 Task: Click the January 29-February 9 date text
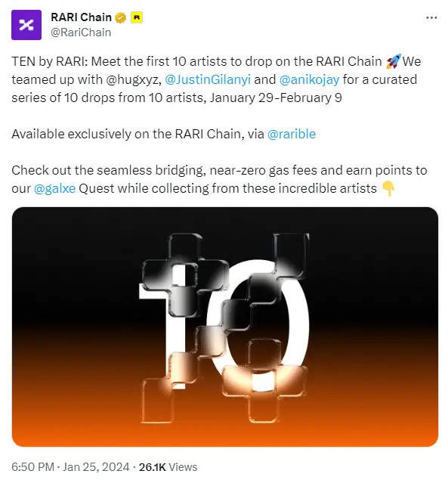pos(276,98)
